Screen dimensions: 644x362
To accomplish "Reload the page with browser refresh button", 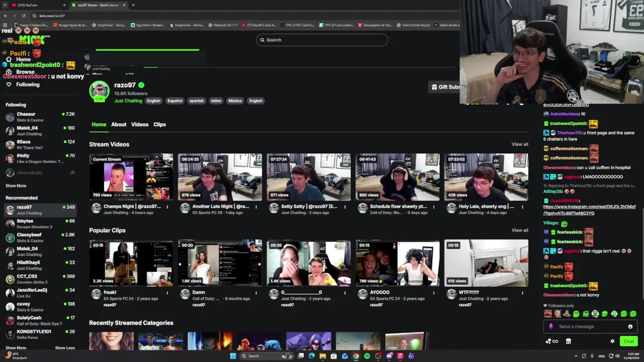I will (x=23, y=16).
